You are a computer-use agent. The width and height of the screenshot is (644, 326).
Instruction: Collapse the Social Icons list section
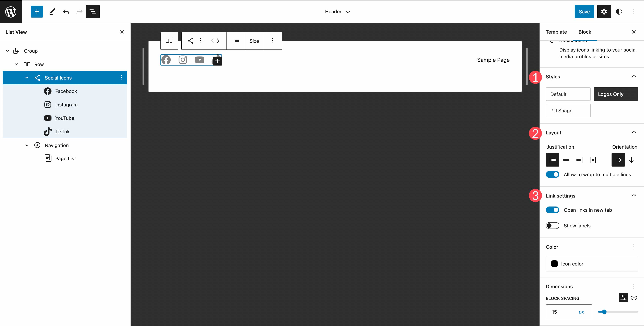pos(26,78)
